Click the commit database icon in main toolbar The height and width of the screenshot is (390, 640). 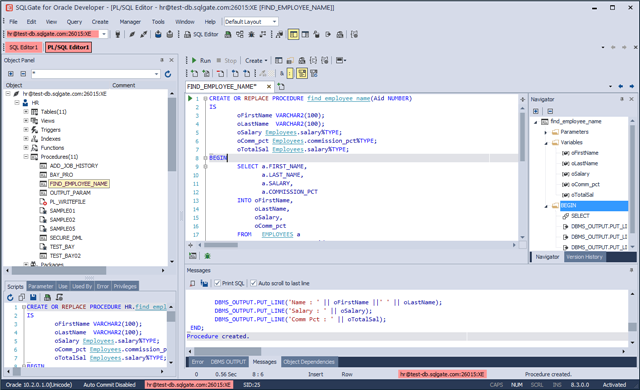158,34
